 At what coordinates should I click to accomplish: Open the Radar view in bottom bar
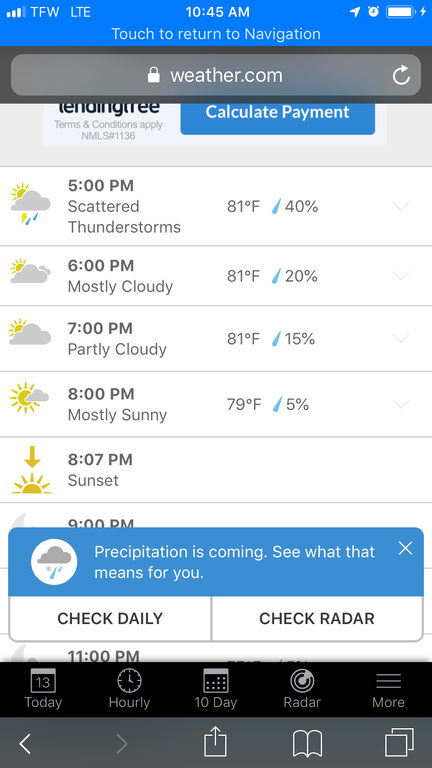302,689
